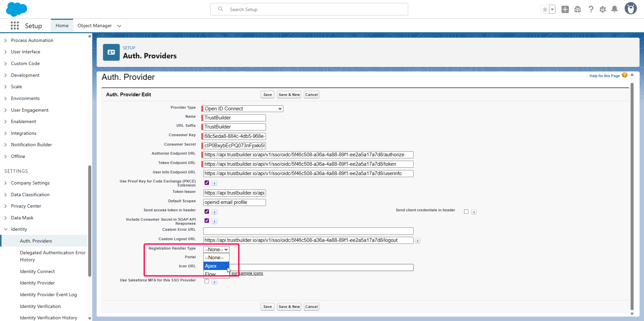Click the top Save & New button

tap(289, 95)
